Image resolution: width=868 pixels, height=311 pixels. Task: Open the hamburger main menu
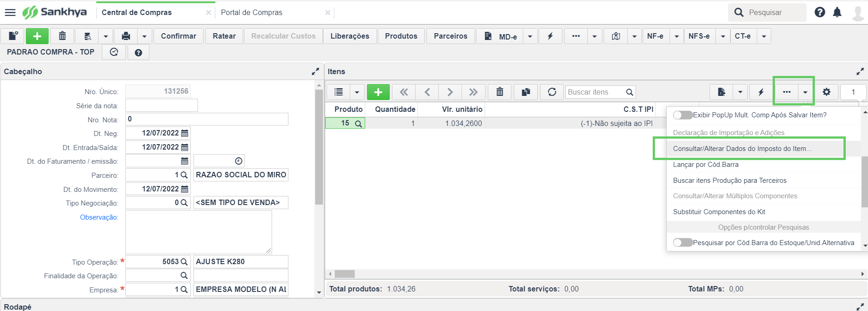[10, 12]
